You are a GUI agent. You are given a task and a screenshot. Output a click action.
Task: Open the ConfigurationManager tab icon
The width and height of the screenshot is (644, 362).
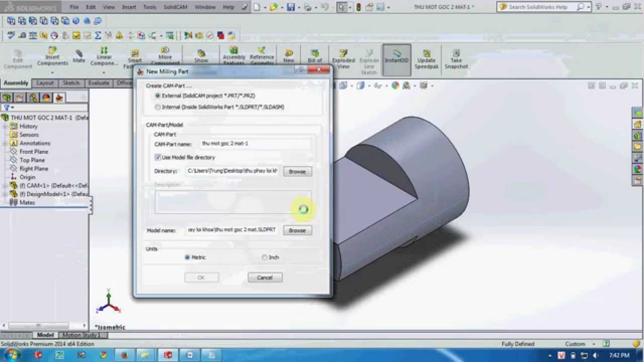coord(33,98)
